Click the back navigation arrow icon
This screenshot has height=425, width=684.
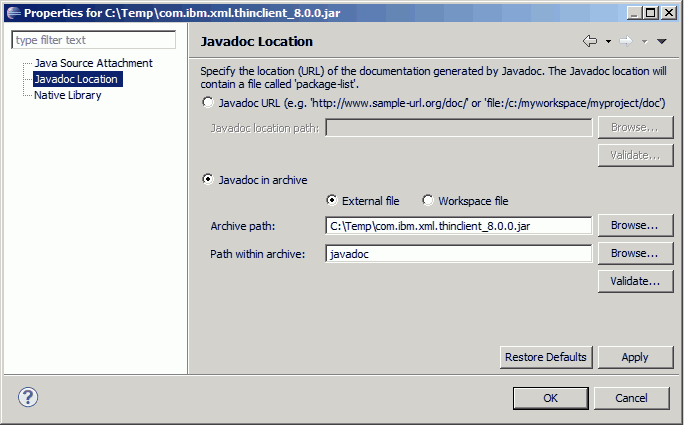[590, 41]
